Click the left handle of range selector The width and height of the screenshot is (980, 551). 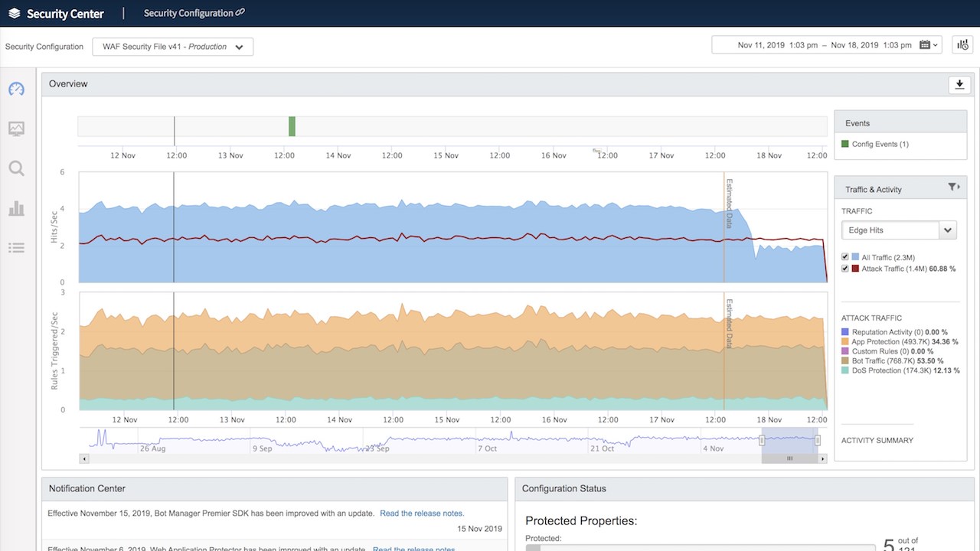coord(762,440)
